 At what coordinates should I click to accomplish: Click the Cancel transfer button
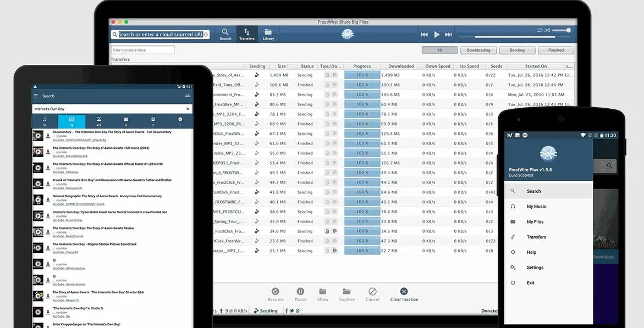(372, 294)
